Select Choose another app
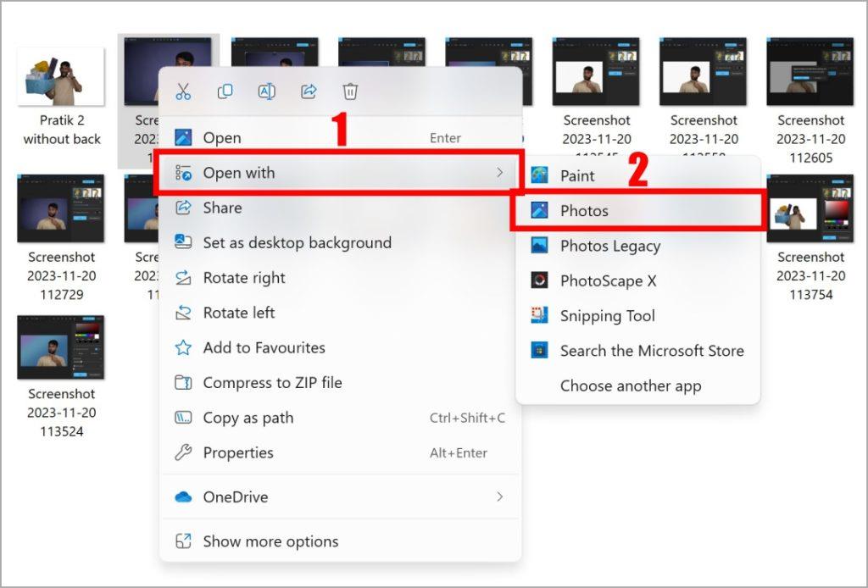 [x=637, y=386]
